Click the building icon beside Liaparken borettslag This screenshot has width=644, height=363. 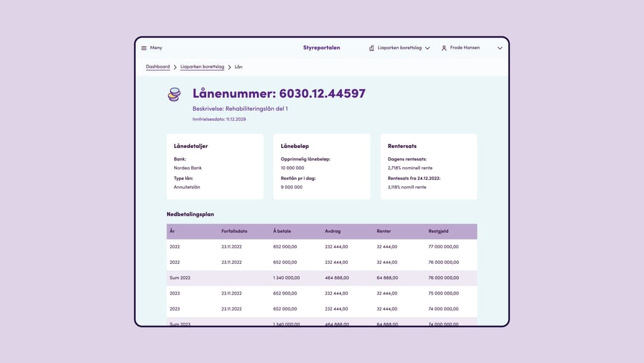pos(371,48)
